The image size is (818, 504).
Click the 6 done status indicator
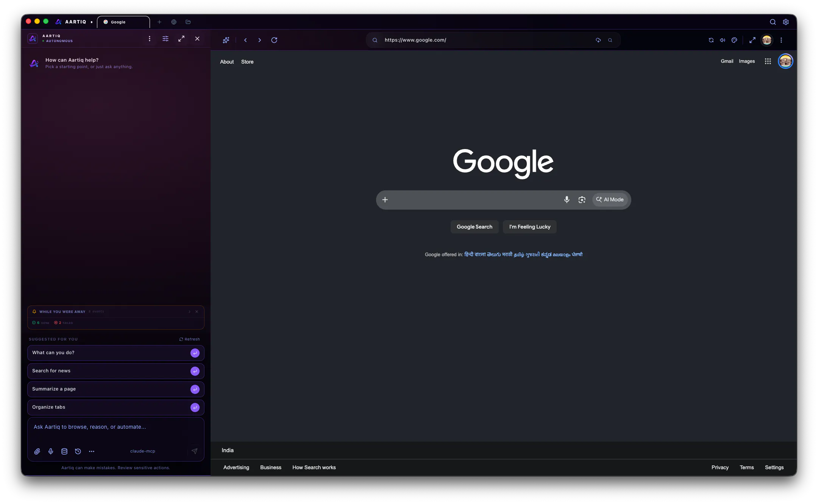coord(41,323)
